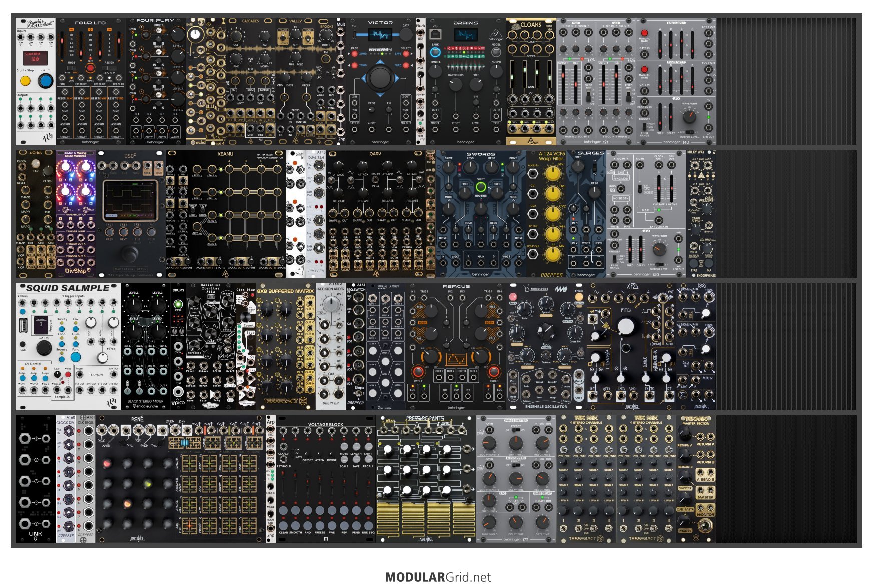The height and width of the screenshot is (588, 877).
Task: Toggle the Steps switch on A151 Seq Switch
Action: click(358, 394)
